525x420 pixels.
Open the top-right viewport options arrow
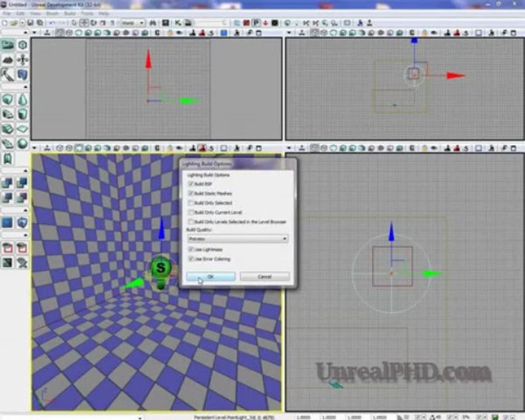pyautogui.click(x=289, y=33)
